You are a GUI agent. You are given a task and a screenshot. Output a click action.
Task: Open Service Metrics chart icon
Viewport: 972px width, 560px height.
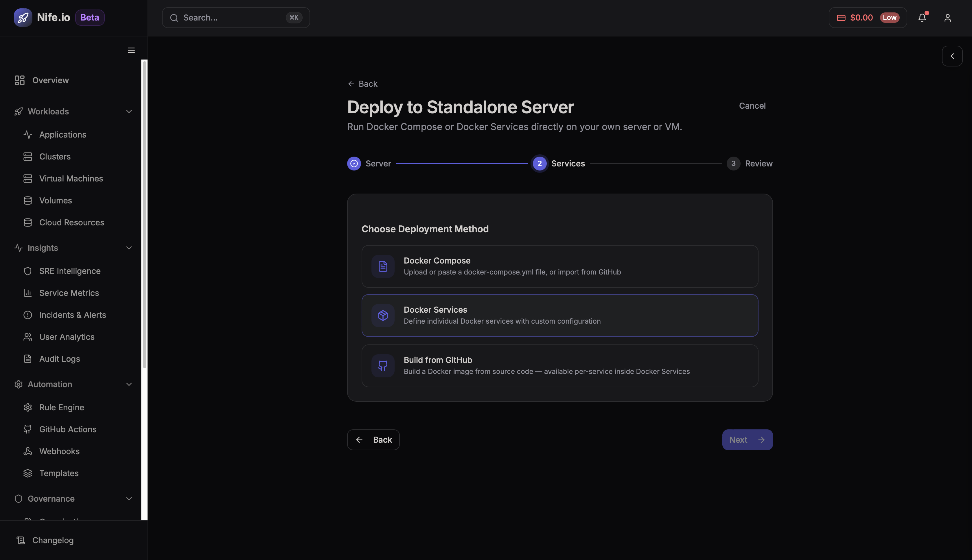tap(28, 293)
